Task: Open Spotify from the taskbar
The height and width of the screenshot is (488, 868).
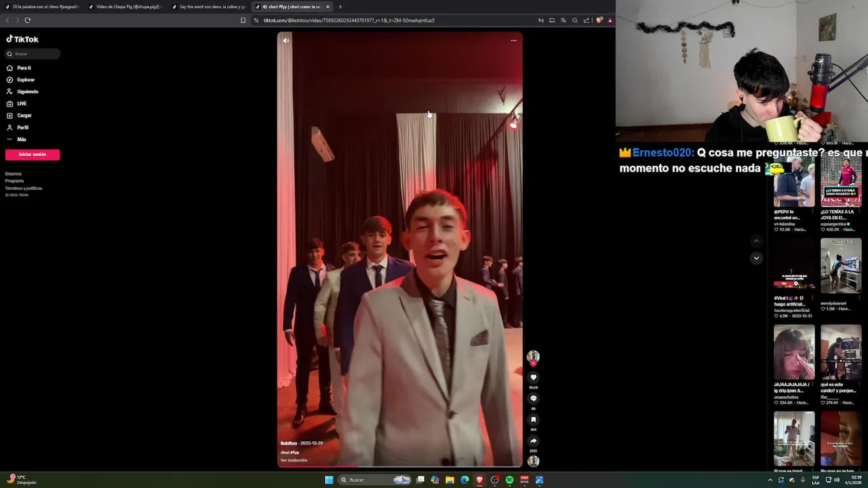Action: point(509,480)
